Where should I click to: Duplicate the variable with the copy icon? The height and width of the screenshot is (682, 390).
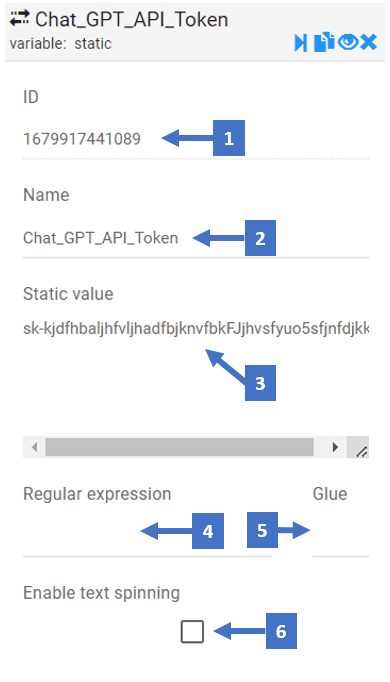pos(324,42)
